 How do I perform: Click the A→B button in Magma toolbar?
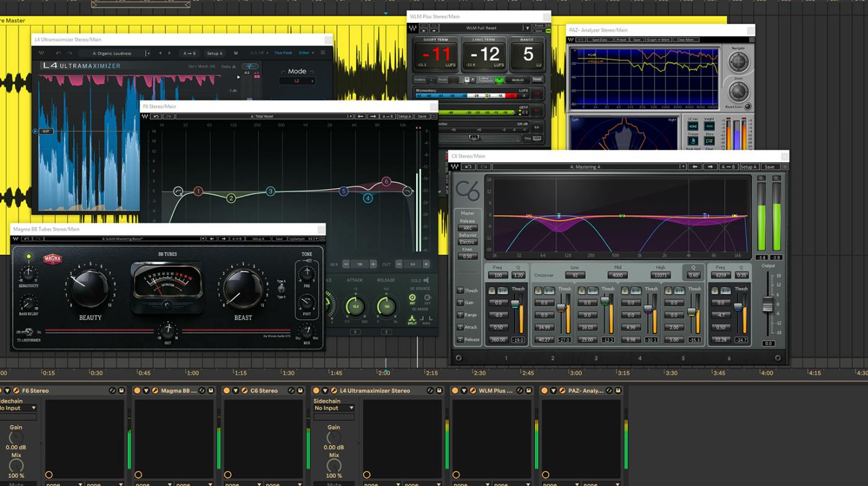(x=237, y=239)
